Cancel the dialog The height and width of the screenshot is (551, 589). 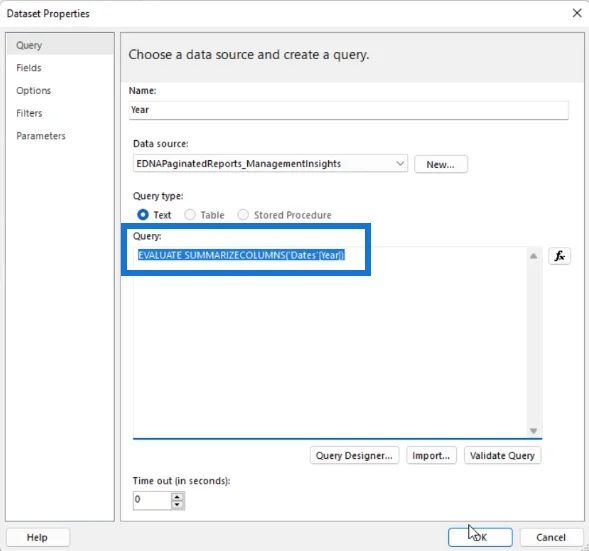click(550, 537)
